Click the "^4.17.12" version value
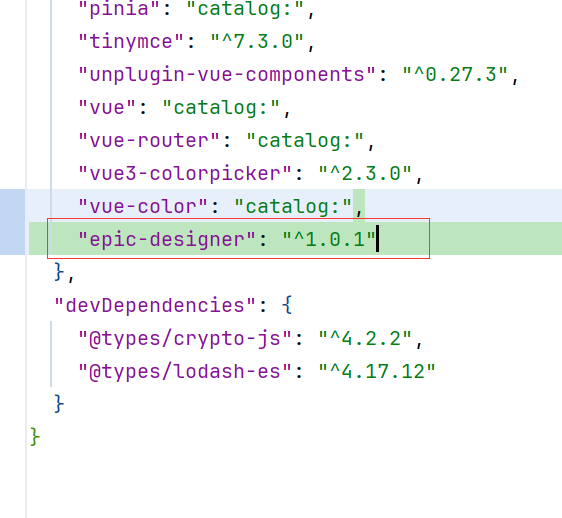 377,371
